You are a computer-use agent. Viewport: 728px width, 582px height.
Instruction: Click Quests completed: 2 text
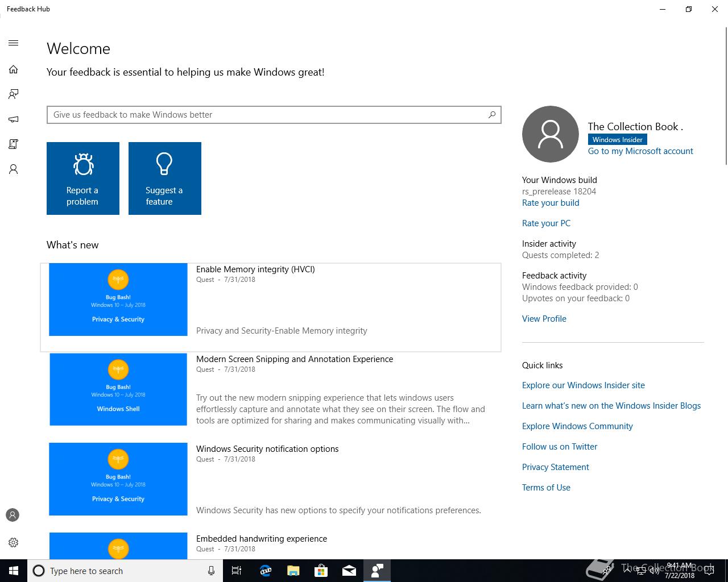click(560, 255)
